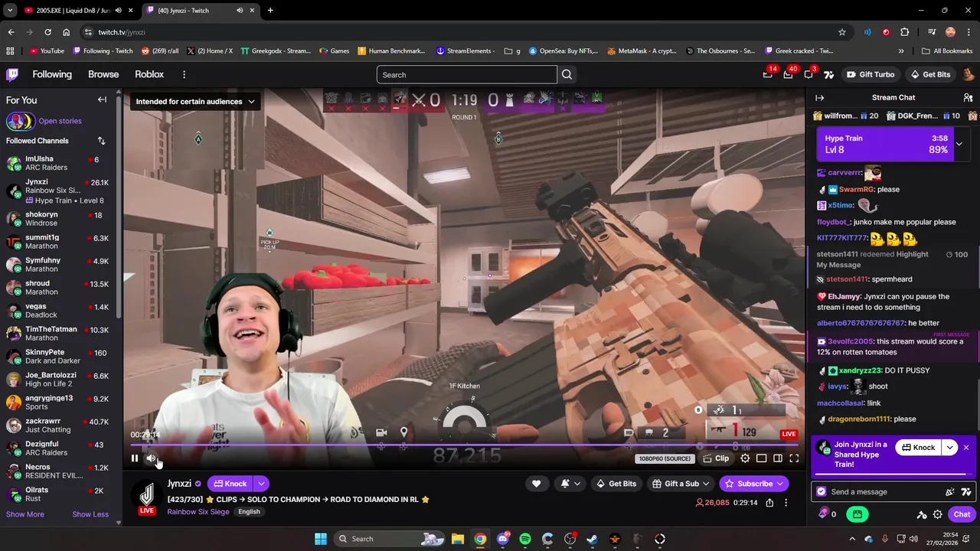Open the Knock dropdown in Shared Hype Train banner

pos(950,448)
